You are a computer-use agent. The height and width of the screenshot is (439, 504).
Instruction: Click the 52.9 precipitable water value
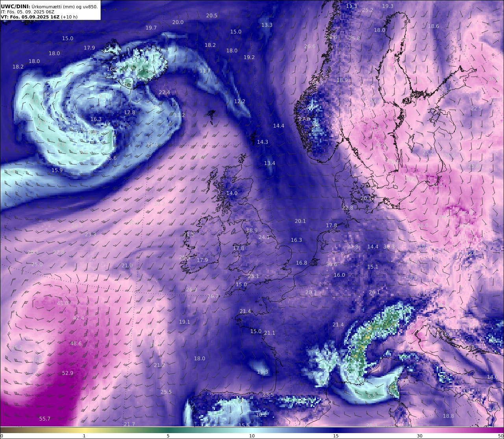tap(68, 373)
